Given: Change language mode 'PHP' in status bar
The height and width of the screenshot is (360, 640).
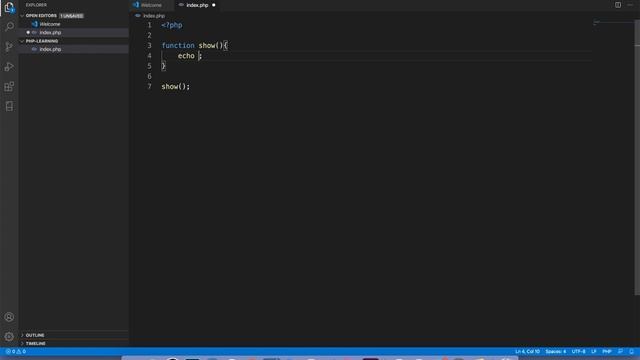Looking at the screenshot, I should [x=607, y=351].
